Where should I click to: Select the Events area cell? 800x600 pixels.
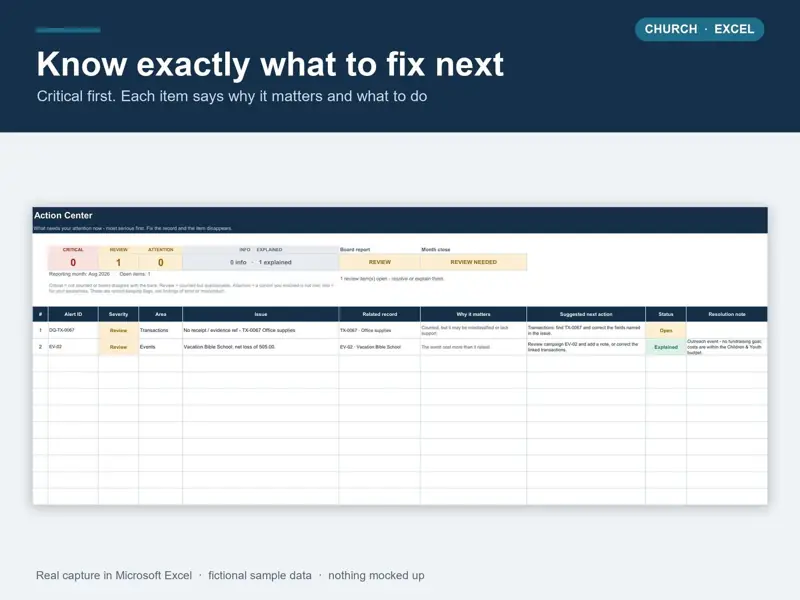pos(160,347)
